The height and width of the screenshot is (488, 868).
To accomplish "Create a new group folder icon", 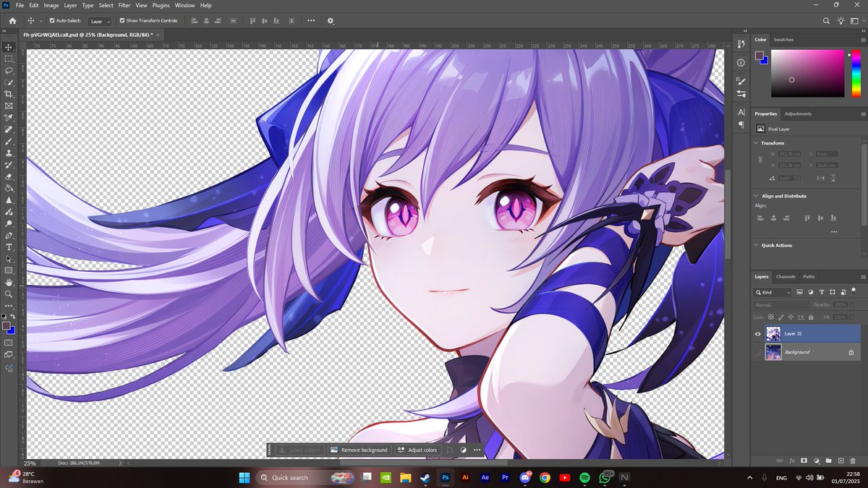I will [x=828, y=461].
